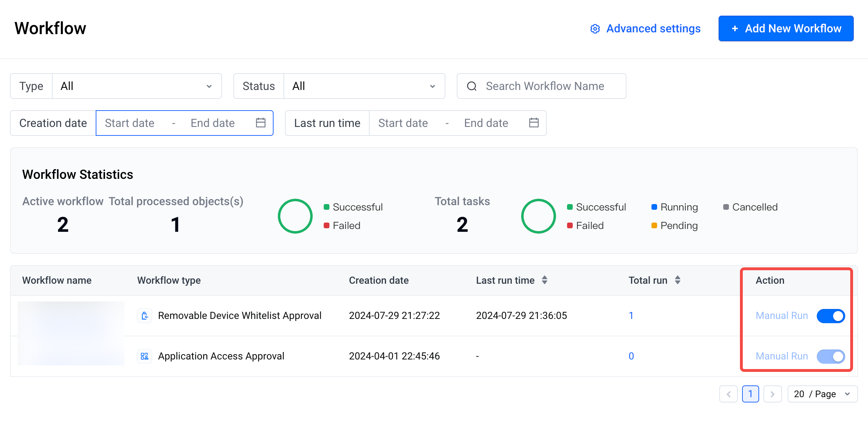Sort by Total run arrows
Screen dimensions: 868x443
coord(678,280)
